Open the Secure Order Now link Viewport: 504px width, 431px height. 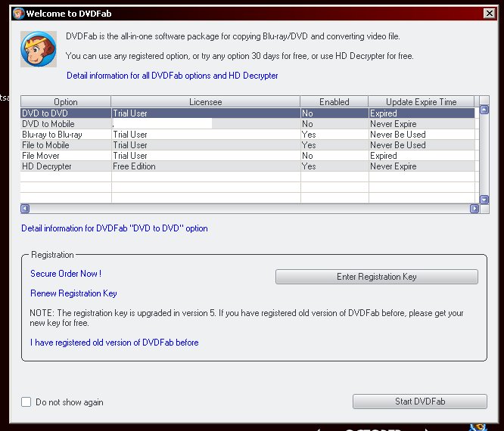coord(66,274)
